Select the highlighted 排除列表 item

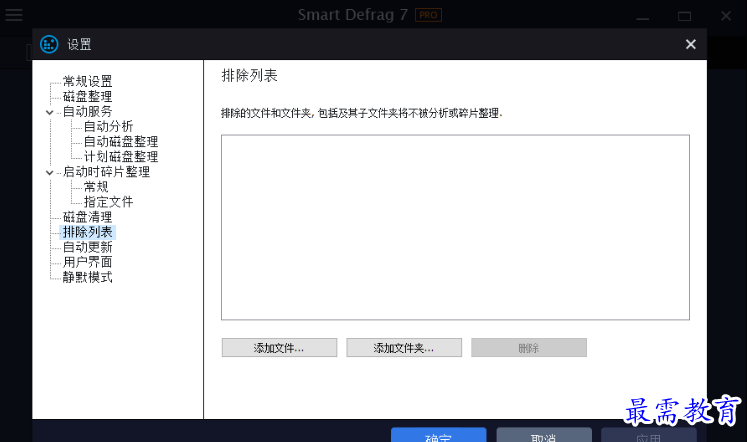[x=88, y=232]
